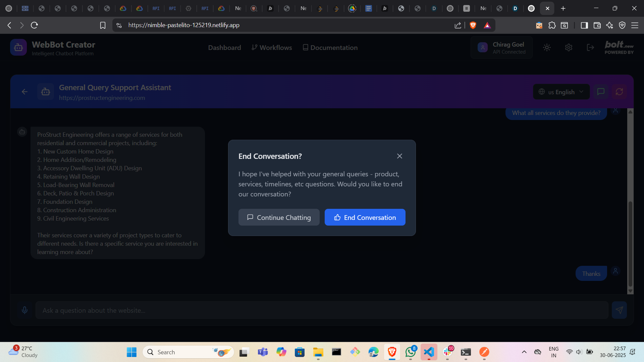Open the Dashboard menu item
The image size is (644, 362).
pos(224,48)
